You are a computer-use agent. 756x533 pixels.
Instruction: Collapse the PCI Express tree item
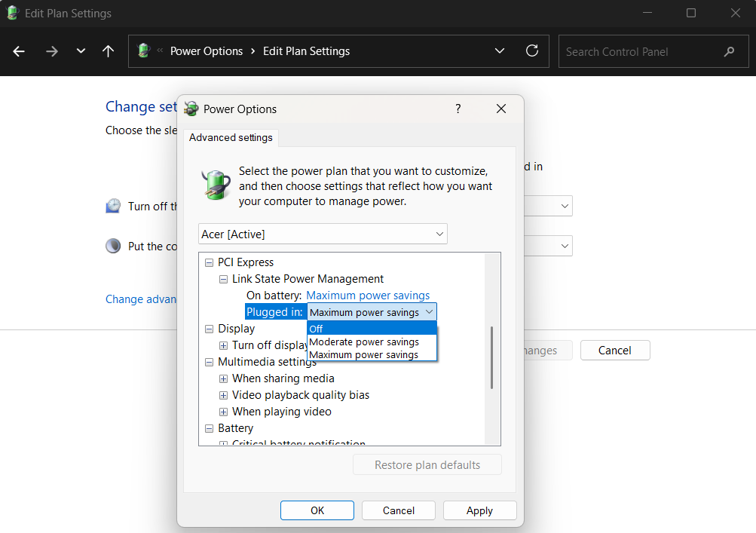tap(208, 262)
